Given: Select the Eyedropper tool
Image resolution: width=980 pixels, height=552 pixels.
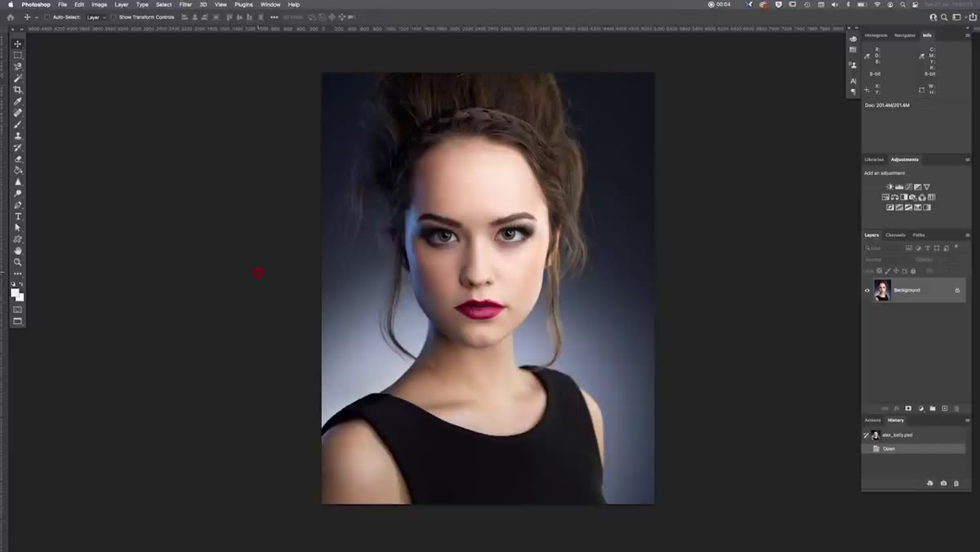Looking at the screenshot, I should point(18,101).
